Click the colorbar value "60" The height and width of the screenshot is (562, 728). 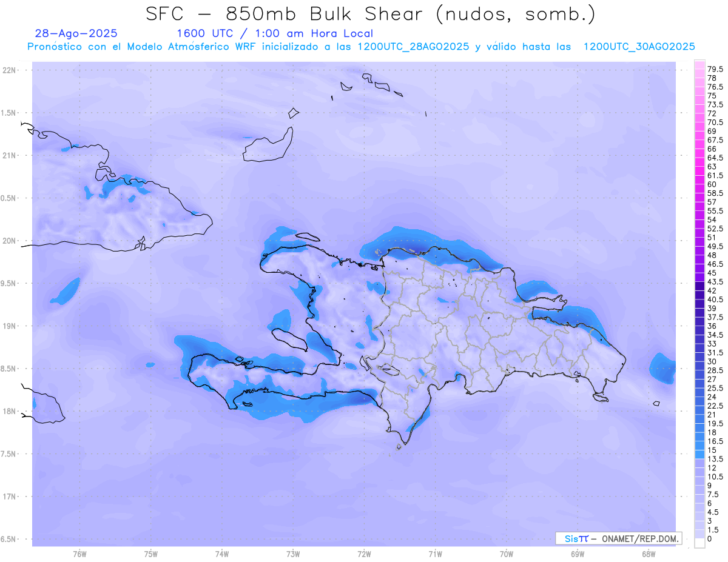click(x=712, y=184)
